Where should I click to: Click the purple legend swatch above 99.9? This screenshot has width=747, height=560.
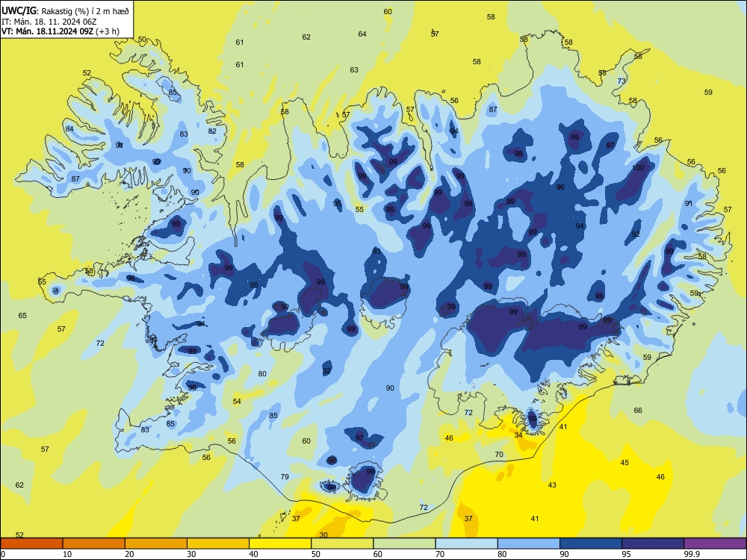coord(715,544)
